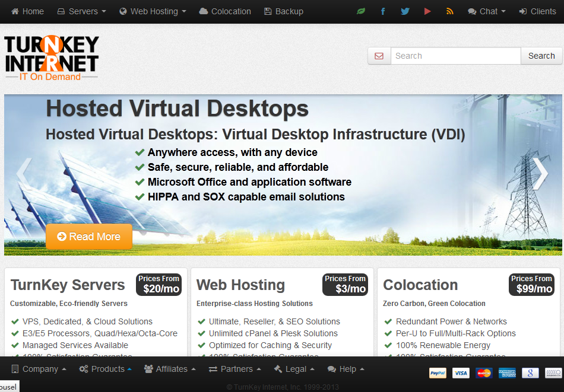Open the TurnKey Servers heading link
The image size is (564, 392).
68,285
